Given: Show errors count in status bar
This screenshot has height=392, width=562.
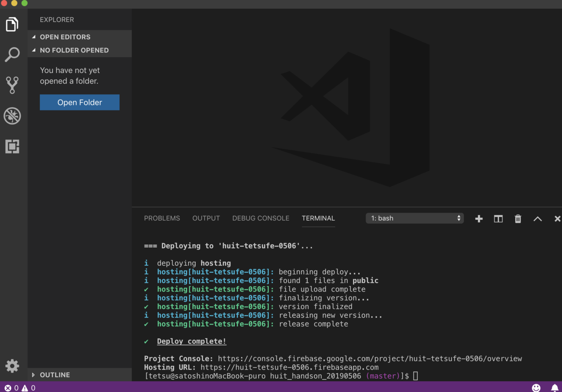Looking at the screenshot, I should tap(11, 388).
